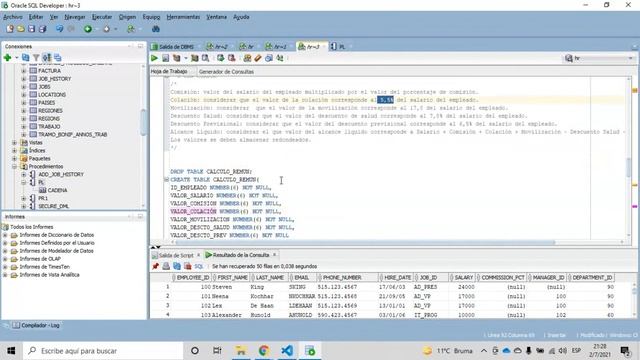Collapse the CREATE TABLE code fold marker
640x360 pixels.
[166, 180]
